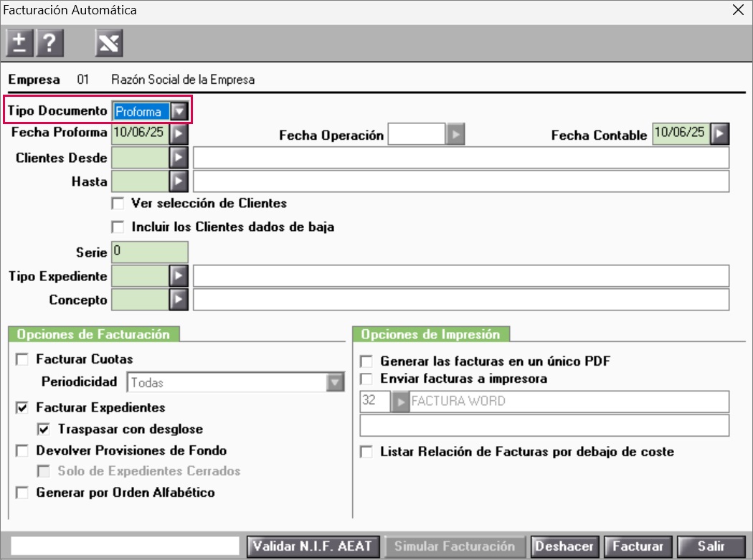Toggle Solo de Expedientes Cerrados checkbox
The width and height of the screenshot is (753, 560).
pyautogui.click(x=44, y=471)
